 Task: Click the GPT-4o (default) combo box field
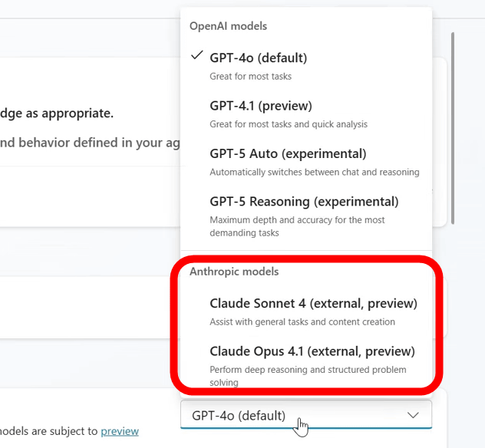coord(292,415)
